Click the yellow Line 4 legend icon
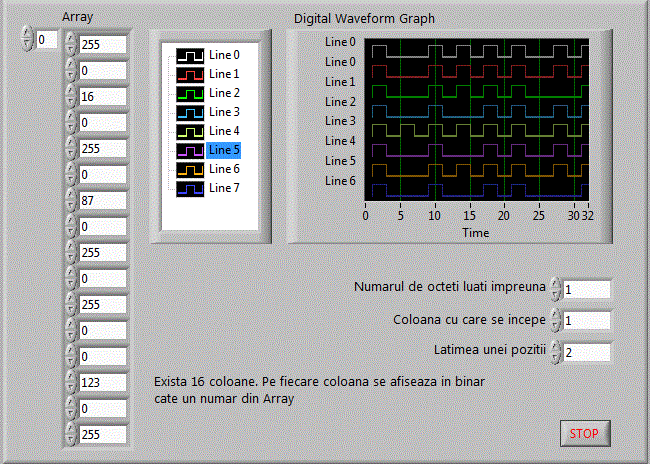This screenshot has height=464, width=650. (x=190, y=131)
